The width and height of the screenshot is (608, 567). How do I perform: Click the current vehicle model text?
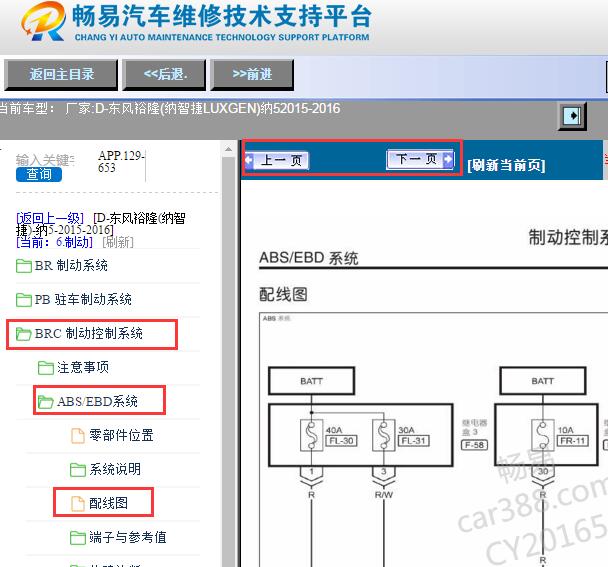click(169, 109)
